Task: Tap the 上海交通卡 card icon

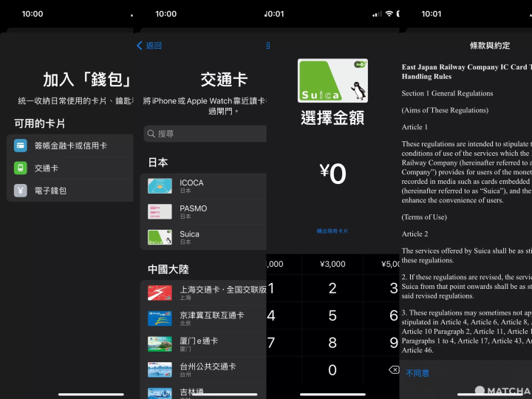Action: click(160, 293)
